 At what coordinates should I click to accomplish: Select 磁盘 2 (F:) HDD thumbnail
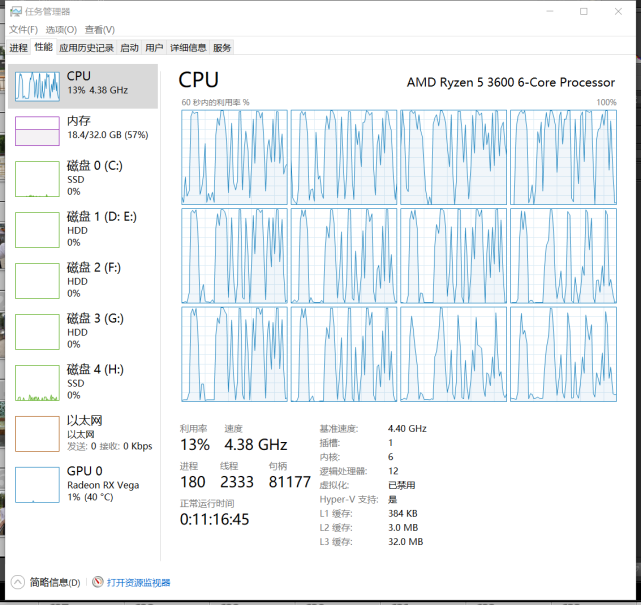tap(37, 281)
